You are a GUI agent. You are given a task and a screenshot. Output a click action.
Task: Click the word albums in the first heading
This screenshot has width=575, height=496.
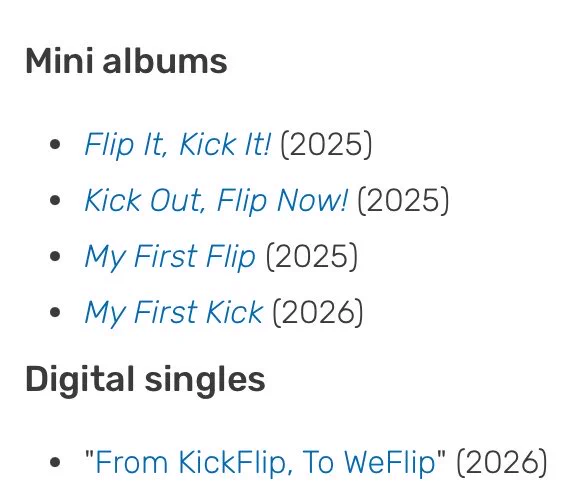point(165,61)
